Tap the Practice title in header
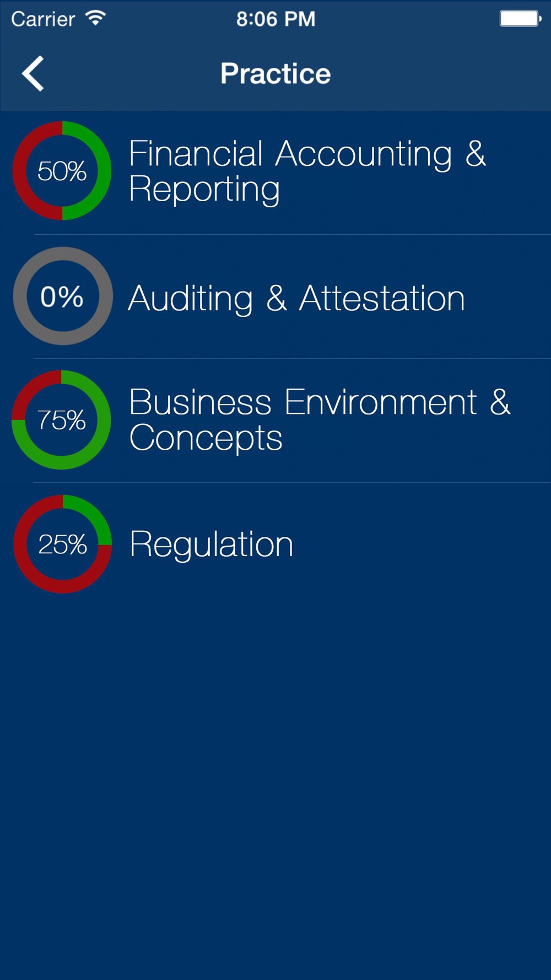This screenshot has width=551, height=980. coord(275,73)
